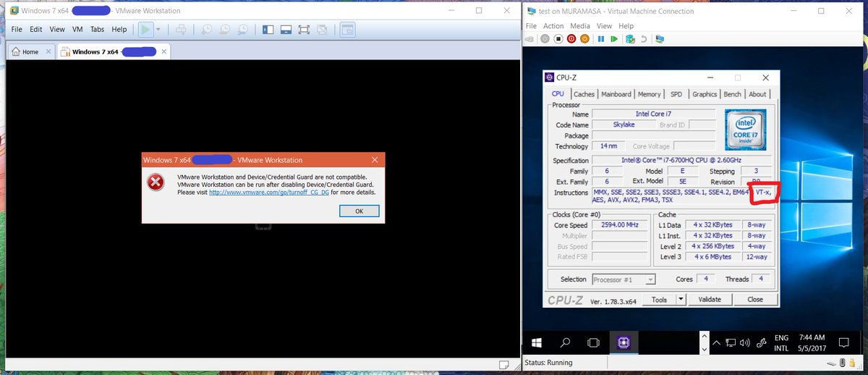The width and height of the screenshot is (868, 375).
Task: Open VMware Workstation File menu
Action: point(17,30)
